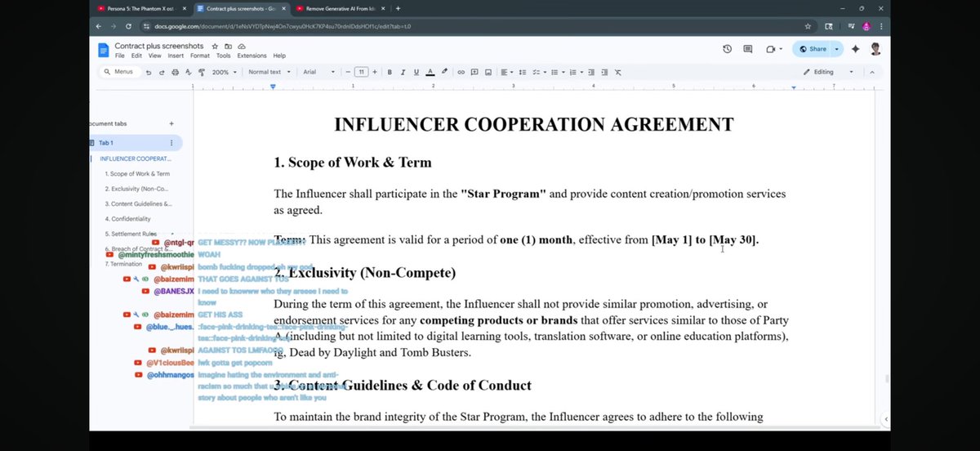Switch to Remove Generative AI browser tab

coord(340,8)
